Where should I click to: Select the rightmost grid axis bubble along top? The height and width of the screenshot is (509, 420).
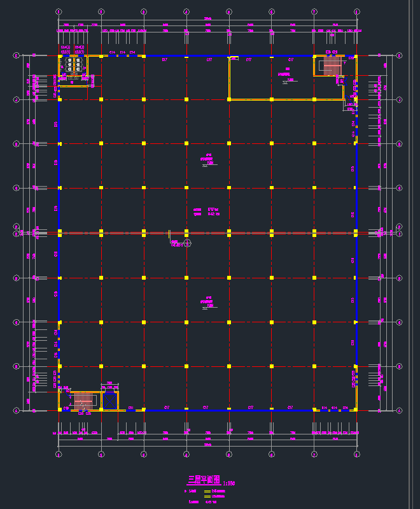[x=356, y=11]
